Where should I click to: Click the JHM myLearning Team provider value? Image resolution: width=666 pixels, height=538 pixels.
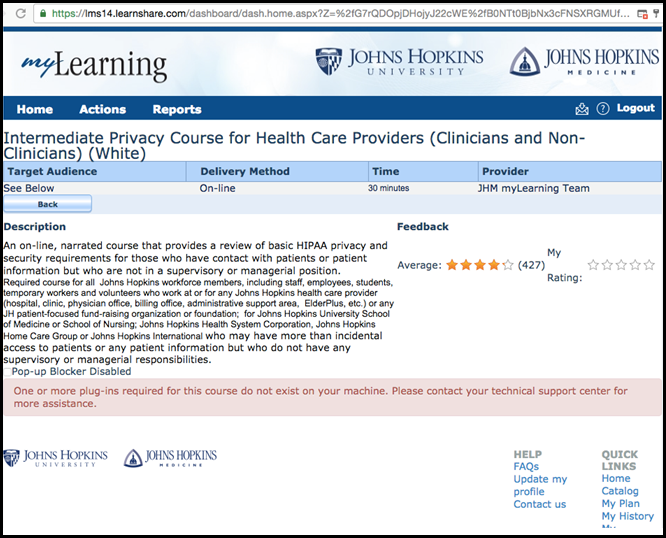pyautogui.click(x=534, y=188)
